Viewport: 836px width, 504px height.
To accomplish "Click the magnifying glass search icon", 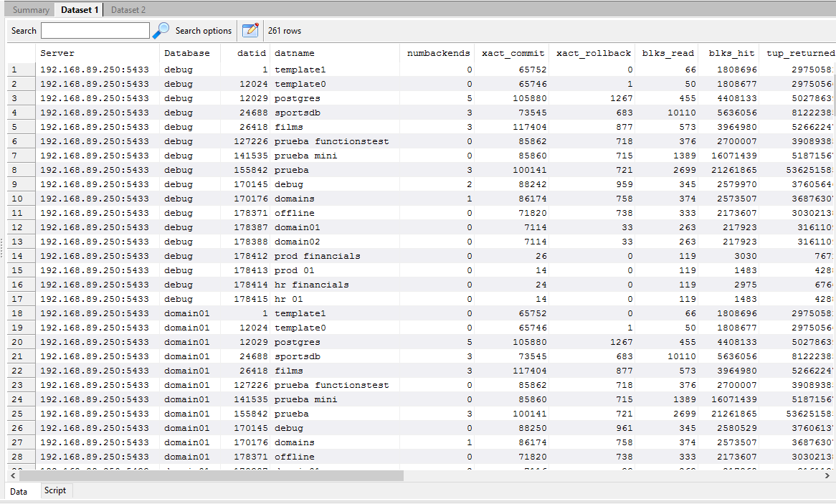I will coord(161,30).
